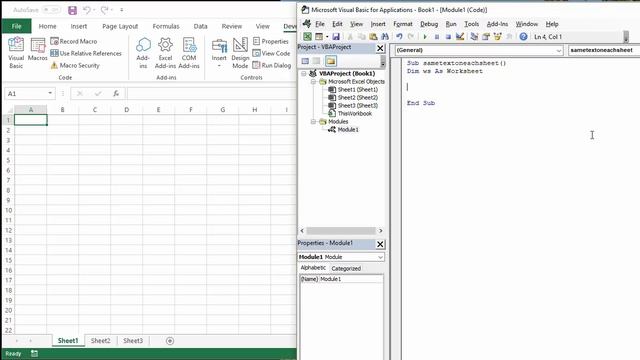Toggle the AutoSave switch in Excel

coord(52,10)
